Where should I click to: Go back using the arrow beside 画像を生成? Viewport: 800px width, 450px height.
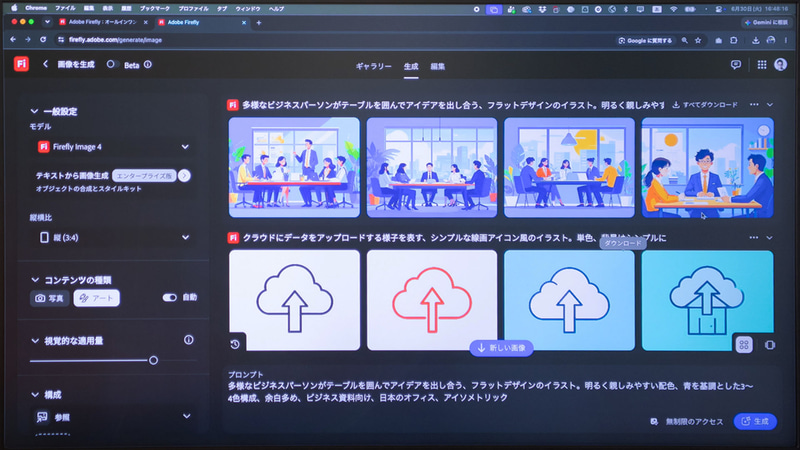[x=45, y=64]
